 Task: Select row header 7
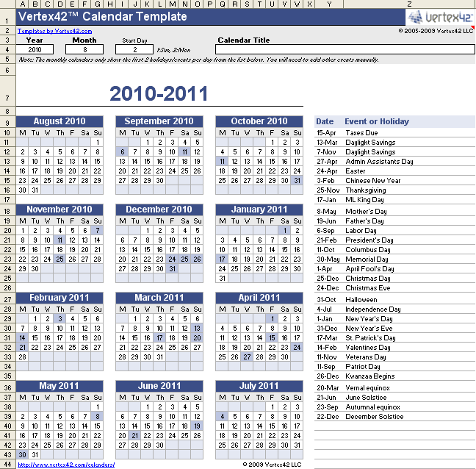(x=7, y=91)
